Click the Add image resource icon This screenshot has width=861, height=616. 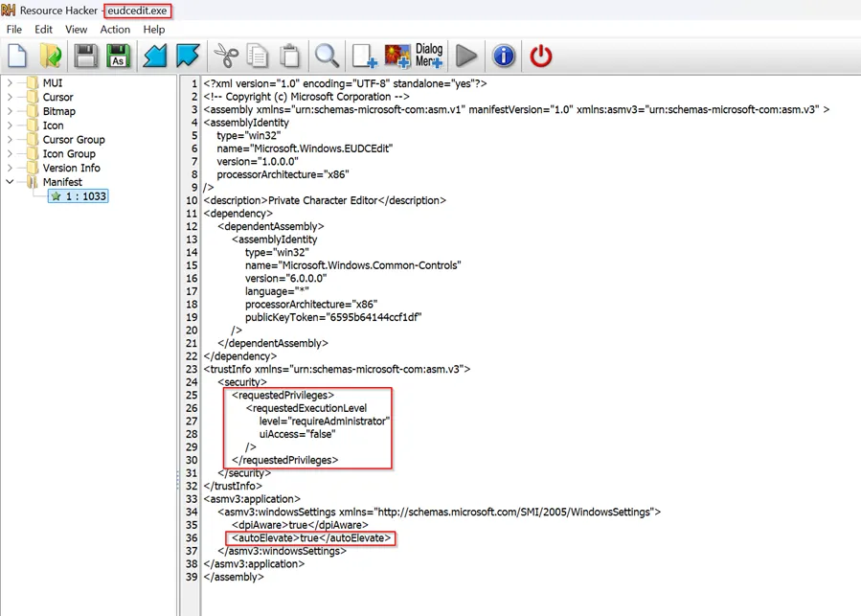(397, 57)
